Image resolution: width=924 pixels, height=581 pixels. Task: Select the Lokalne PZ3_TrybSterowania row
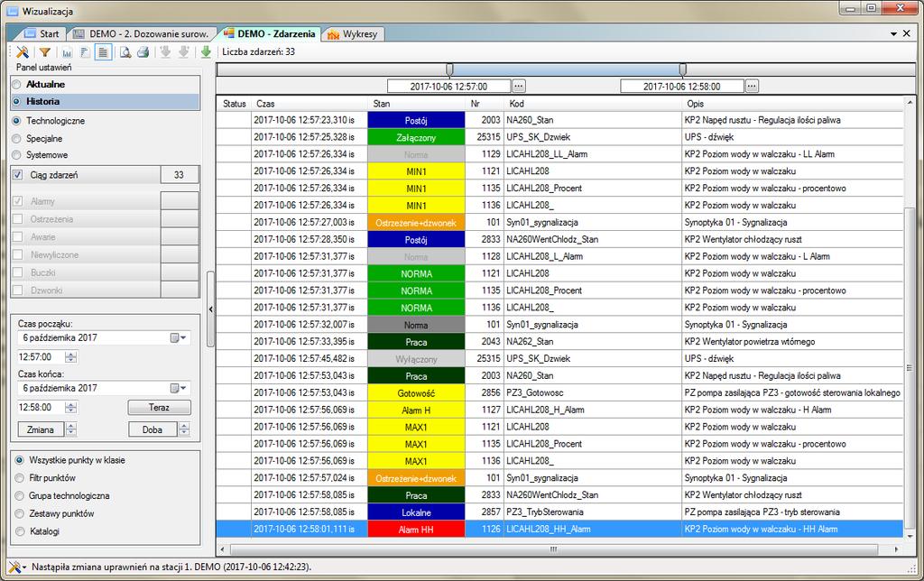559,512
